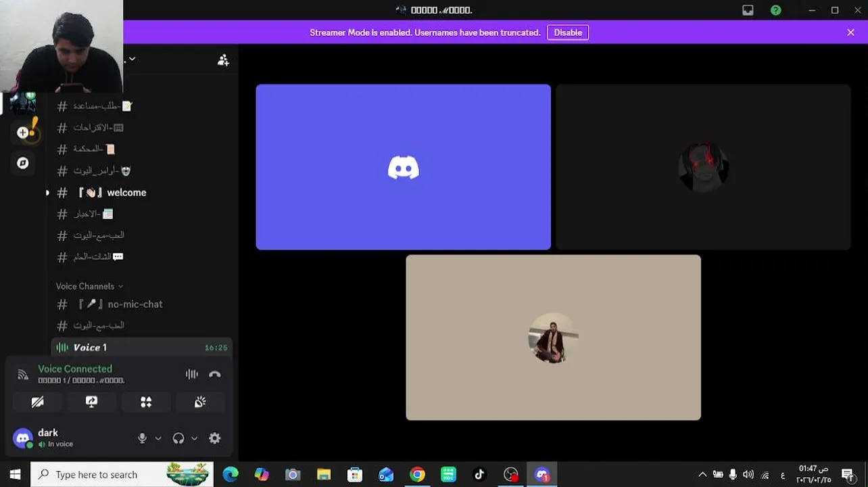The width and height of the screenshot is (868, 487).
Task: Mute the microphone
Action: (142, 438)
